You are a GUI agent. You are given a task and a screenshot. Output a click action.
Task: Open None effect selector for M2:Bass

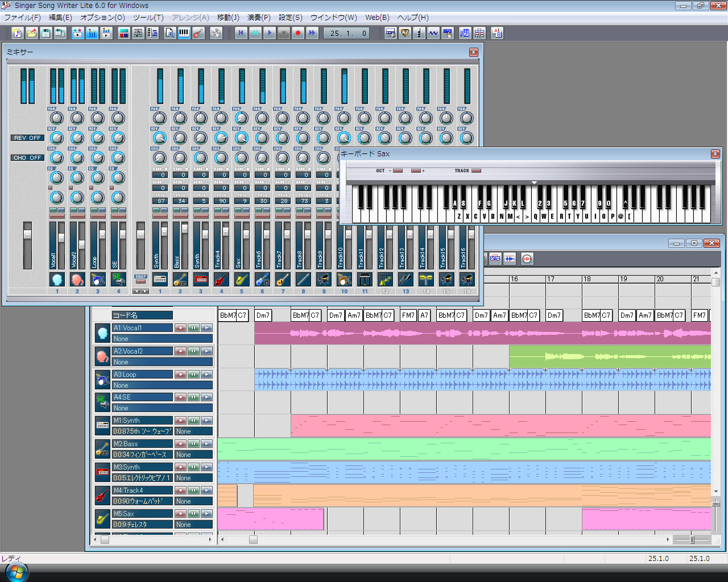tap(193, 455)
